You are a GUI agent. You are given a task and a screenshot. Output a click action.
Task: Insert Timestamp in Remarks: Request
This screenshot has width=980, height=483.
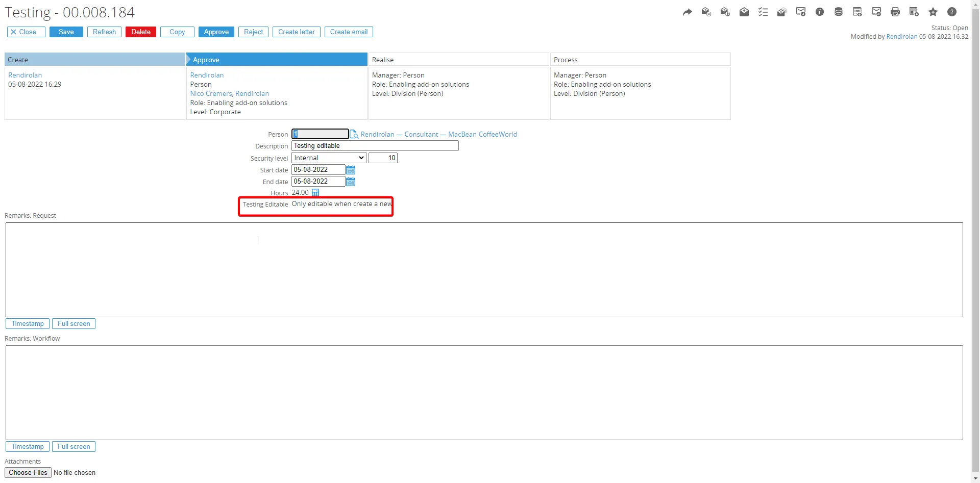tap(28, 324)
